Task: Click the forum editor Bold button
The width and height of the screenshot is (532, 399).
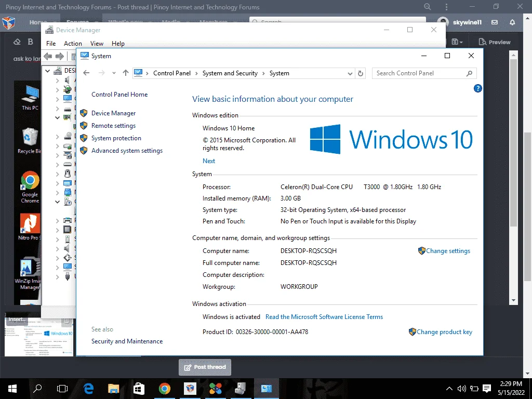Action: click(x=31, y=42)
